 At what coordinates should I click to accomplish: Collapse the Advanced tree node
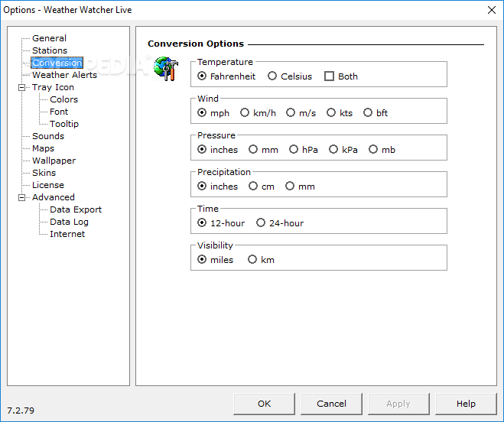[x=22, y=197]
